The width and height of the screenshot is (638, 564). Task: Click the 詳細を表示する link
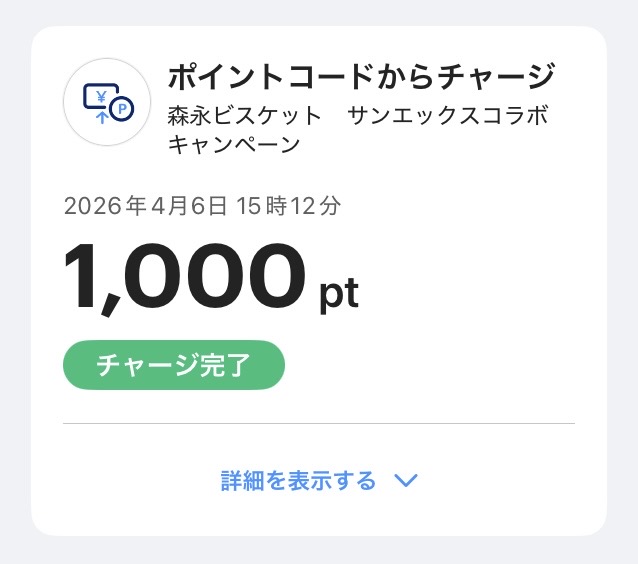click(x=298, y=481)
